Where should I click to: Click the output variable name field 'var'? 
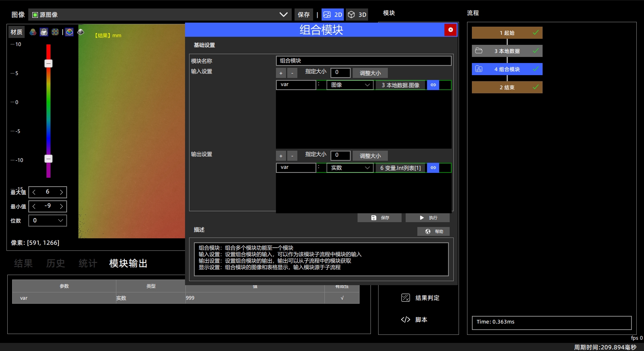click(x=296, y=168)
